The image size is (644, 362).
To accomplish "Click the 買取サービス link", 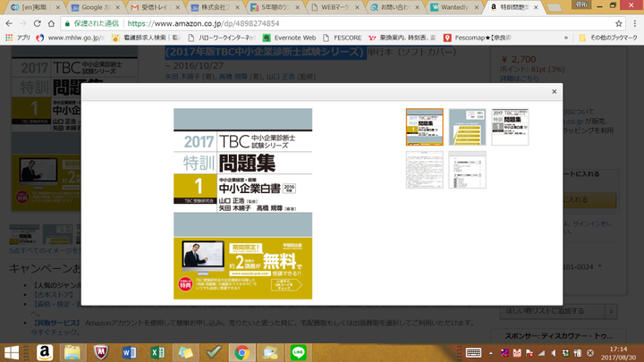I will [56, 323].
